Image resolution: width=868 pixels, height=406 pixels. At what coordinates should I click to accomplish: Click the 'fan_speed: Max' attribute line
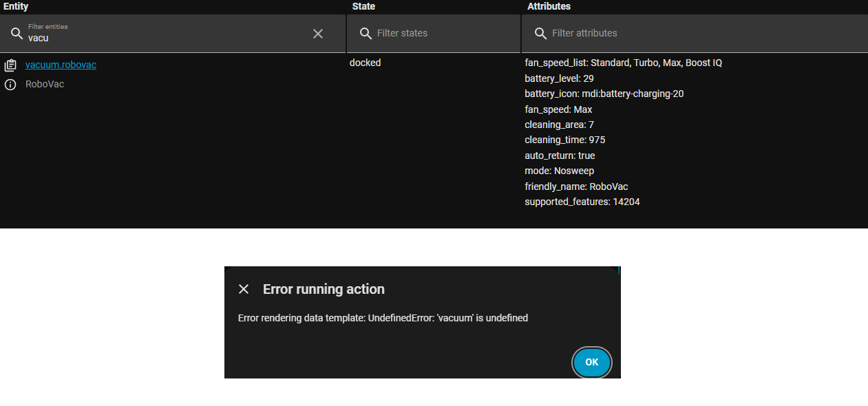(x=558, y=109)
